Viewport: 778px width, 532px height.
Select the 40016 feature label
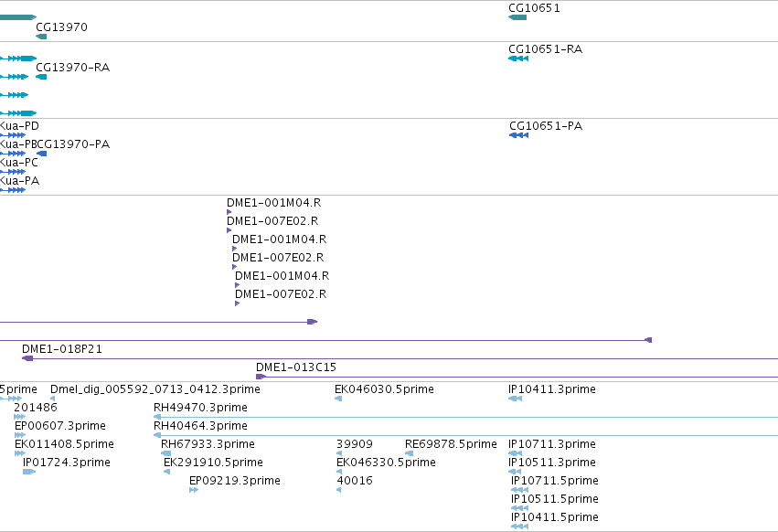tap(355, 482)
